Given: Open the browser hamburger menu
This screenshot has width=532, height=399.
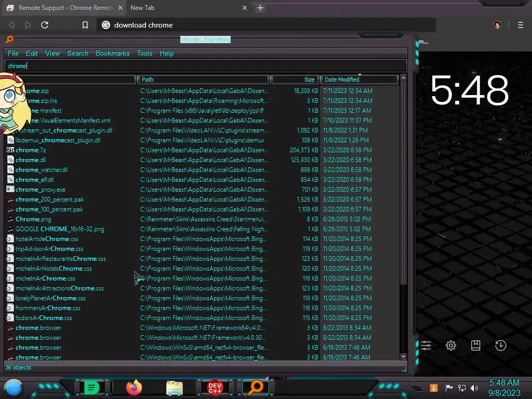Looking at the screenshot, I should click(521, 25).
